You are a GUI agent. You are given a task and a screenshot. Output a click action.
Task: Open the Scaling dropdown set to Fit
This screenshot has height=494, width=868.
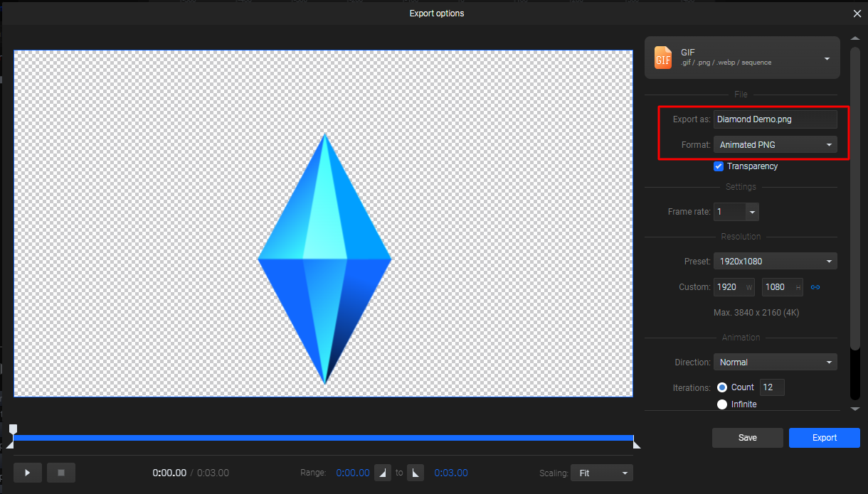tap(602, 473)
